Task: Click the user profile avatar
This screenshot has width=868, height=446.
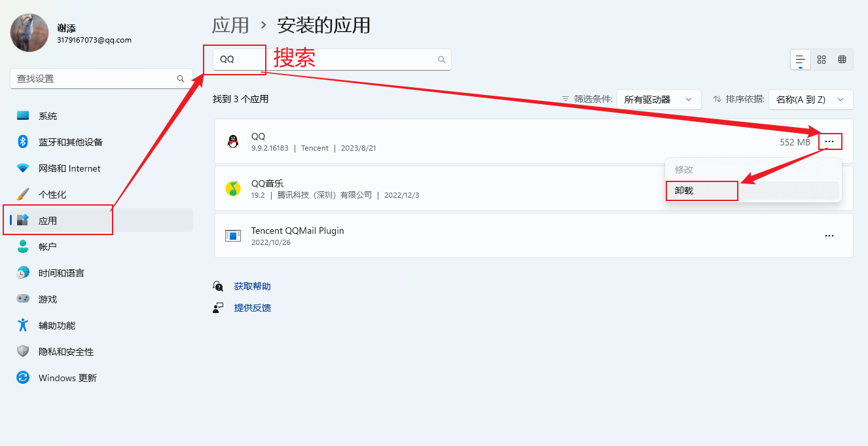Action: 29,33
